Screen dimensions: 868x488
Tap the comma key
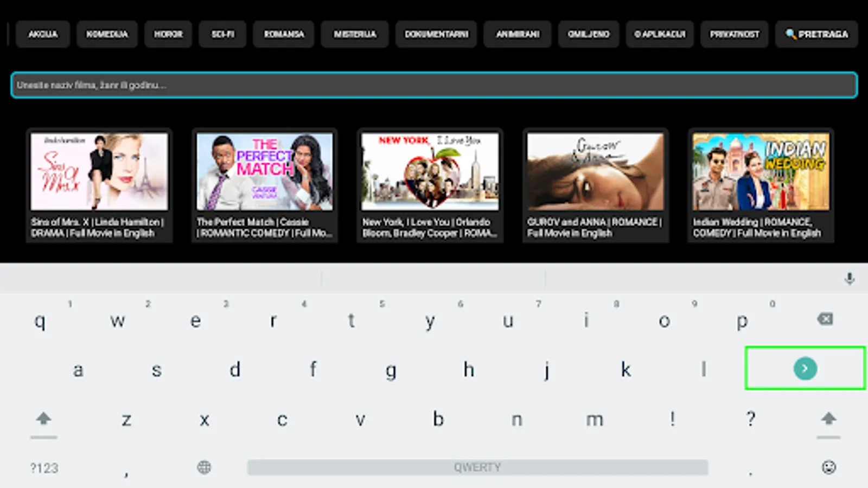[x=126, y=473]
